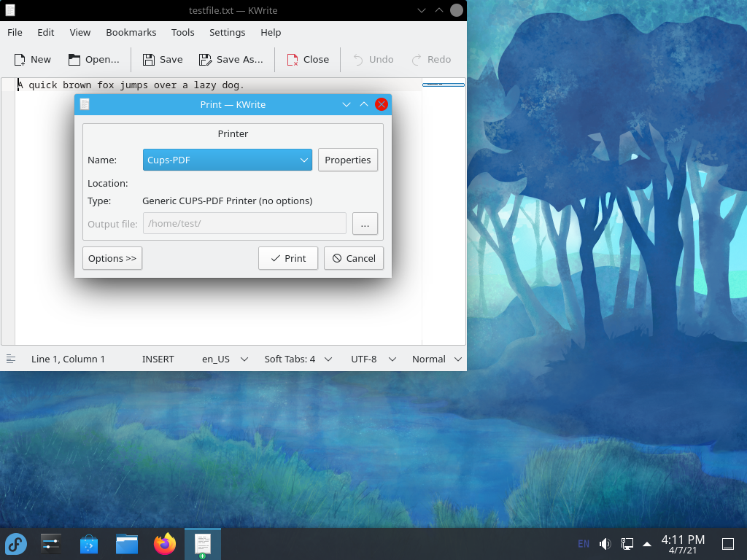Open the Help menu
The image size is (747, 560).
point(271,32)
